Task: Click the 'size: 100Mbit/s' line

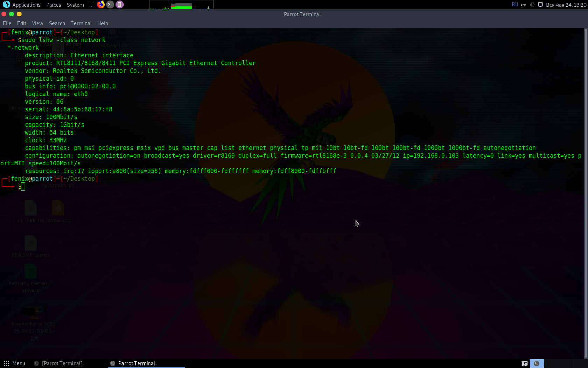Action: pyautogui.click(x=51, y=117)
